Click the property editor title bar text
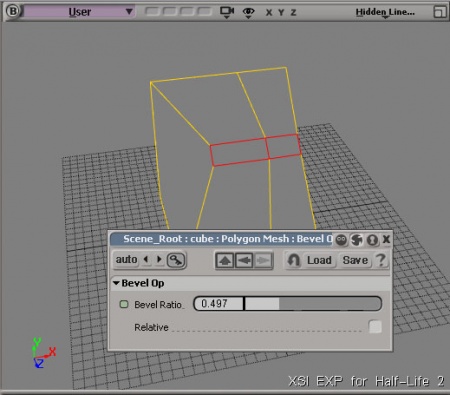The height and width of the screenshot is (395, 450). [x=228, y=239]
